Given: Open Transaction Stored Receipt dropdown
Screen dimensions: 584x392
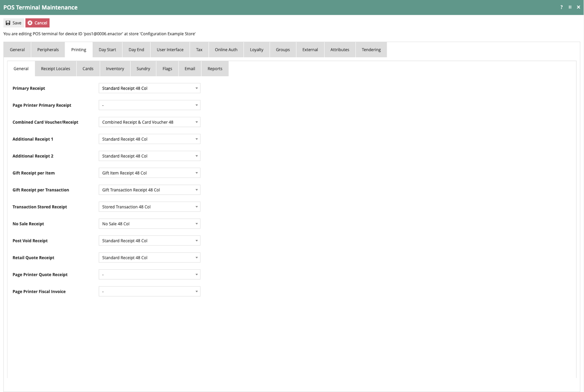Looking at the screenshot, I should click(149, 207).
